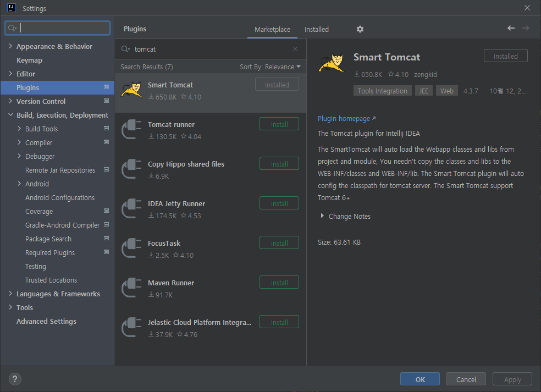Click the project-level marker beside Package Search
541x392 pixels.
click(106, 239)
